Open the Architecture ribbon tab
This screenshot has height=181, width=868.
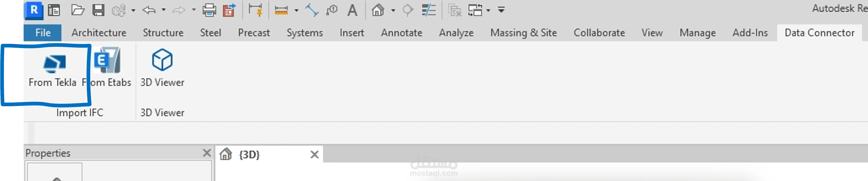[x=99, y=33]
